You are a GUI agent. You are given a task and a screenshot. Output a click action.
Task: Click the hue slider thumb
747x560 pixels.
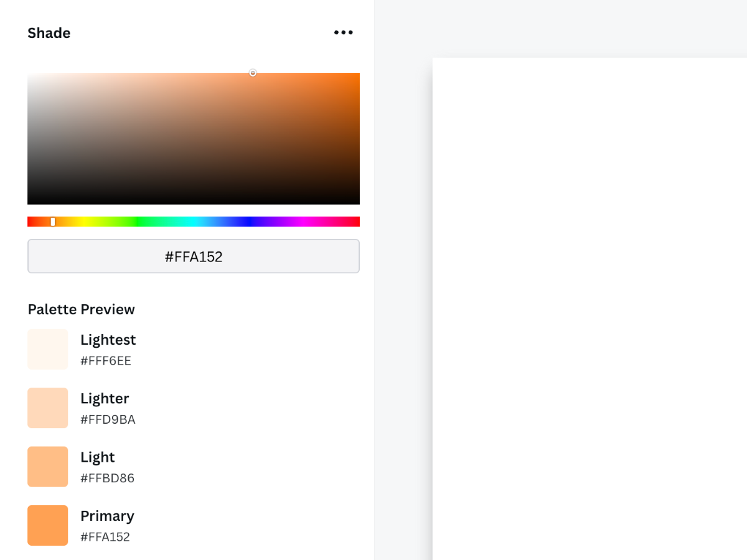[x=53, y=222]
